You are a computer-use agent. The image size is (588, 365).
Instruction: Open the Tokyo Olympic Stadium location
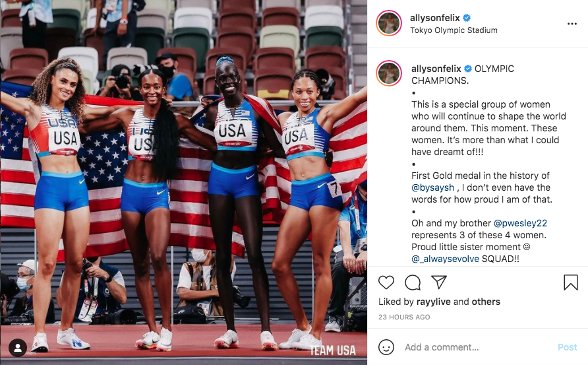pyautogui.click(x=454, y=30)
